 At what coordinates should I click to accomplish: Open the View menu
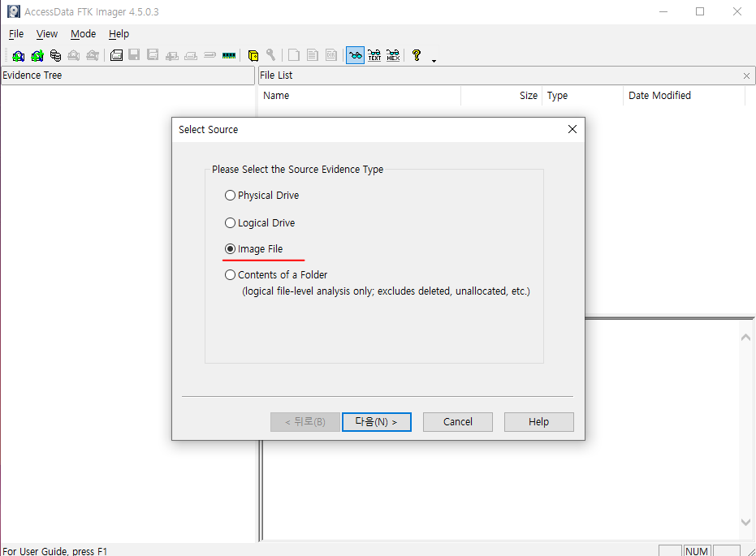[x=47, y=34]
